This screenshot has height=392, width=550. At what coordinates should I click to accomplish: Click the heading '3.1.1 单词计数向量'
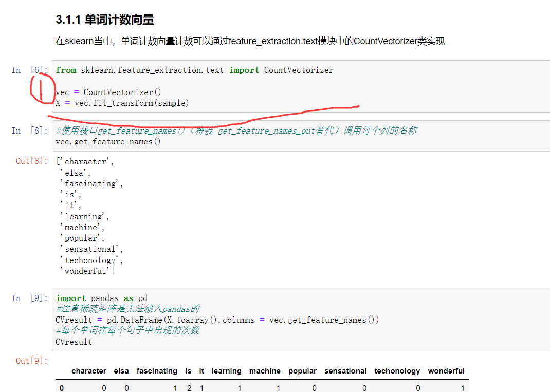click(x=105, y=20)
